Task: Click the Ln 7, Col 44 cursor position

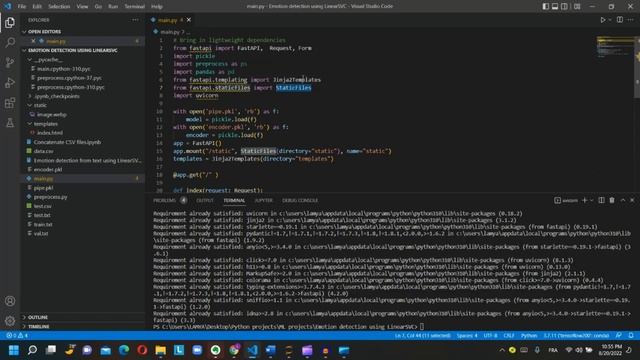Action: [x=422, y=336]
